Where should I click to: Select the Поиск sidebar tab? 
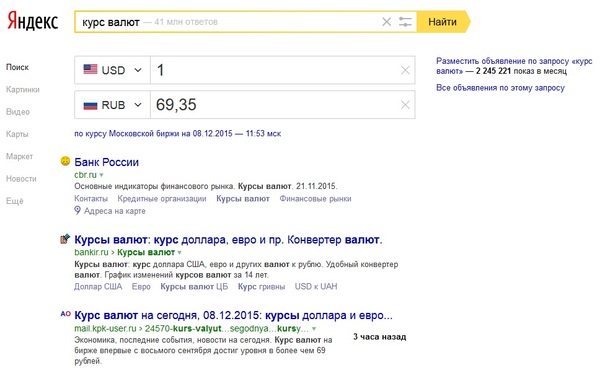point(17,67)
